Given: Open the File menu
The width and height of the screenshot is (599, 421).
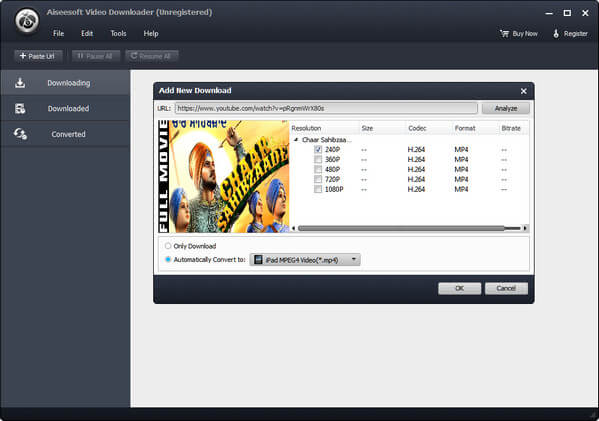Looking at the screenshot, I should [58, 34].
